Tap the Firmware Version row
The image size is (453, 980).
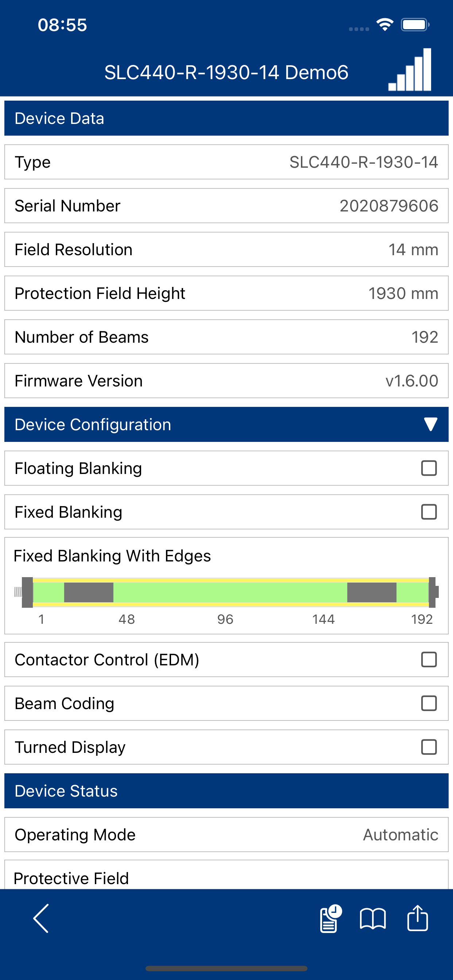tap(226, 381)
